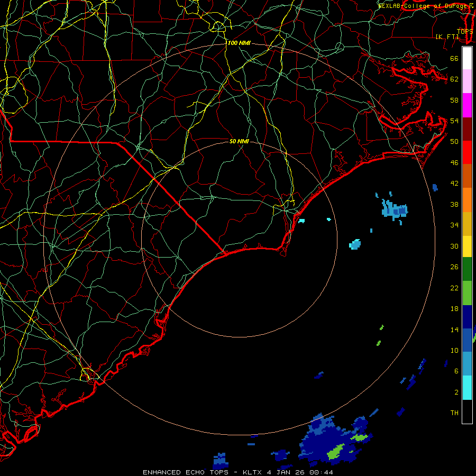Click the '30' legend value label

click(x=454, y=246)
